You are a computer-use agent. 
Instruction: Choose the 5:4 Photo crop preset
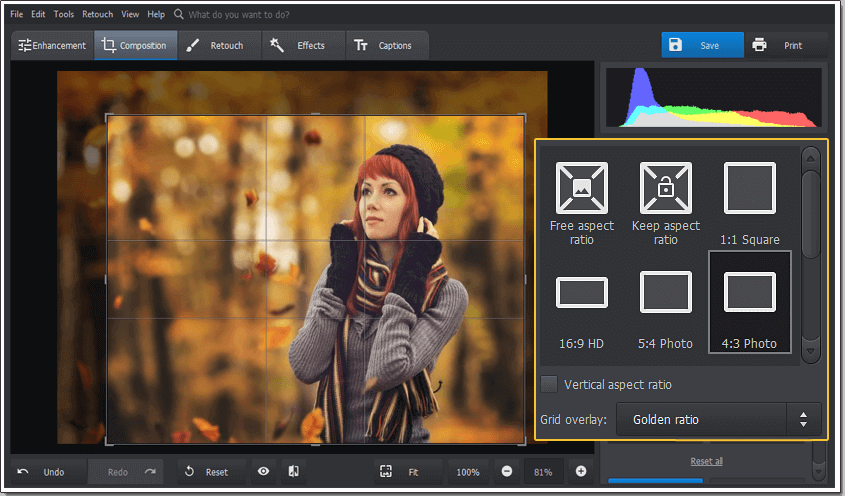tap(665, 293)
